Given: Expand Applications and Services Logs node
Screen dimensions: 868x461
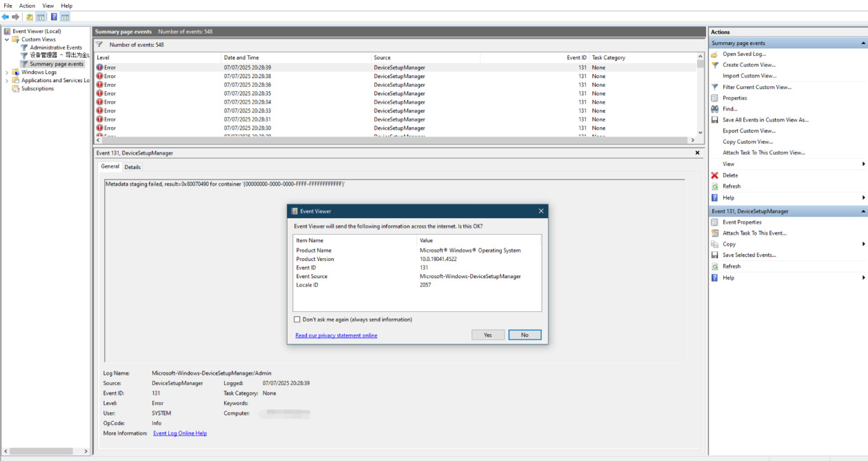Looking at the screenshot, I should (x=7, y=80).
